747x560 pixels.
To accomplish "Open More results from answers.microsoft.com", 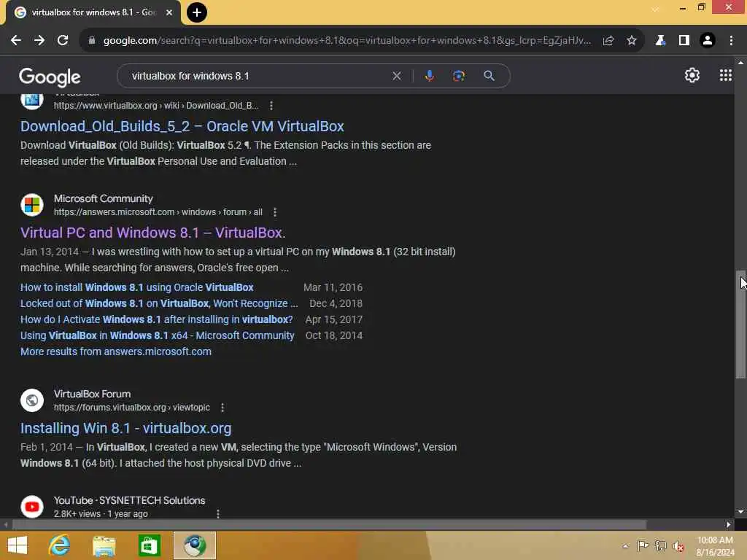I will coord(116,352).
